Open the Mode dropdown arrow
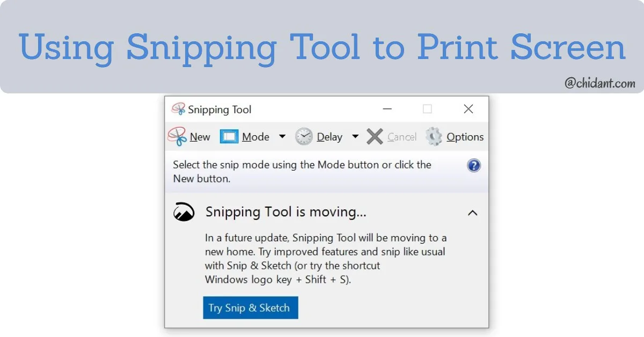 click(x=282, y=137)
